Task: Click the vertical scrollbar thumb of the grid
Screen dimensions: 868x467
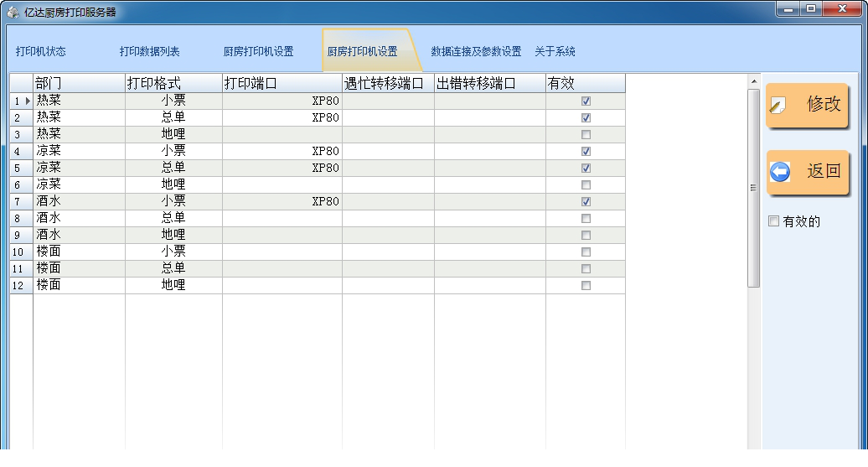Action: 753,188
